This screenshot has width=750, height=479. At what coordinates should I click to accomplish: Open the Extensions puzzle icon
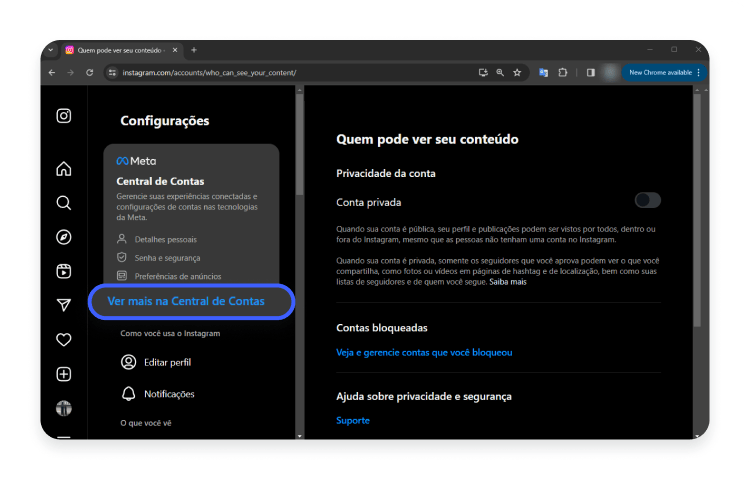(563, 73)
